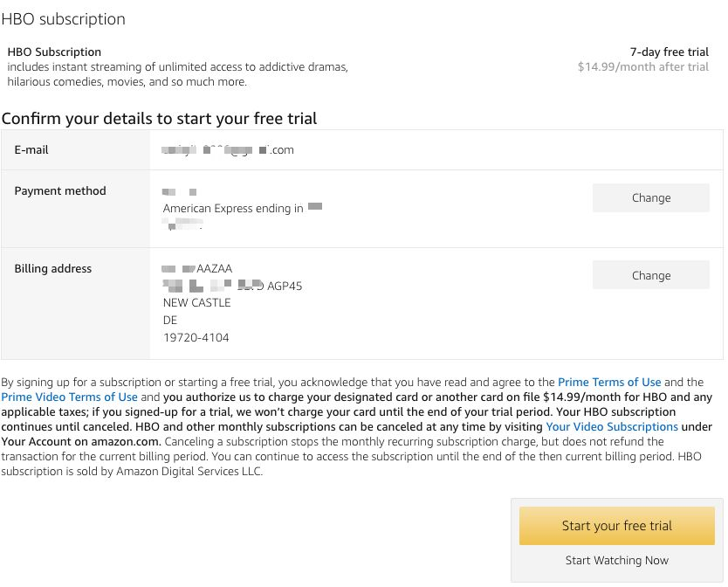Open the Prime Terms of Use link
Image resolution: width=728 pixels, height=587 pixels.
coord(609,383)
